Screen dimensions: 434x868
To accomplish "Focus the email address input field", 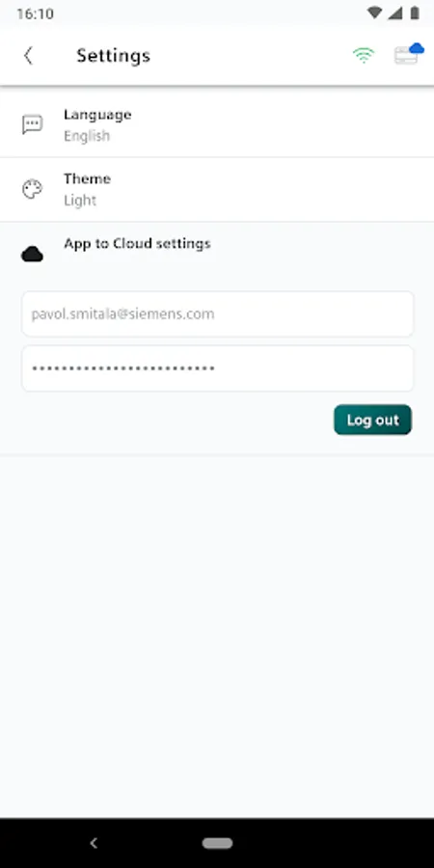I will 218,313.
